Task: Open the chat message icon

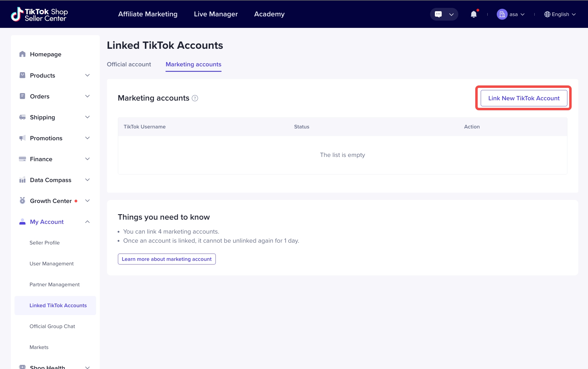Action: [438, 14]
